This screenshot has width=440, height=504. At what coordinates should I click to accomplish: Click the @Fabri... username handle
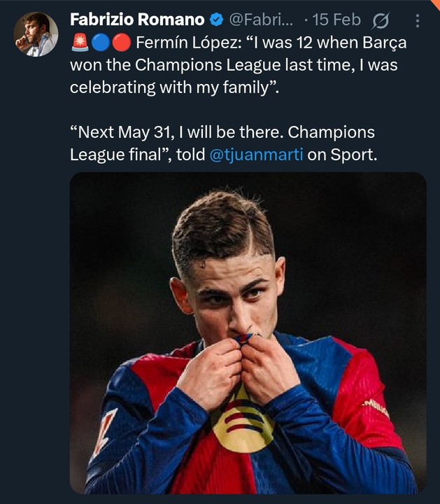[x=262, y=20]
